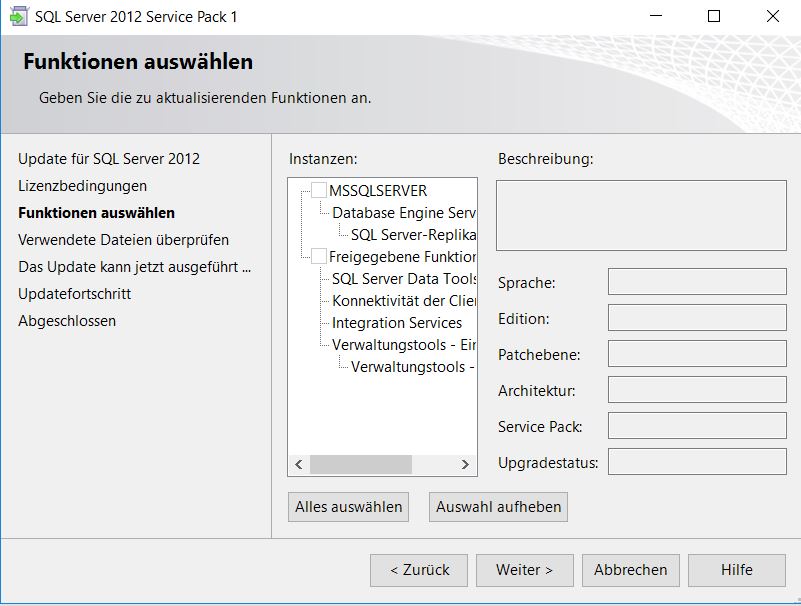
Task: Close the SQL Server setup window
Action: point(773,16)
